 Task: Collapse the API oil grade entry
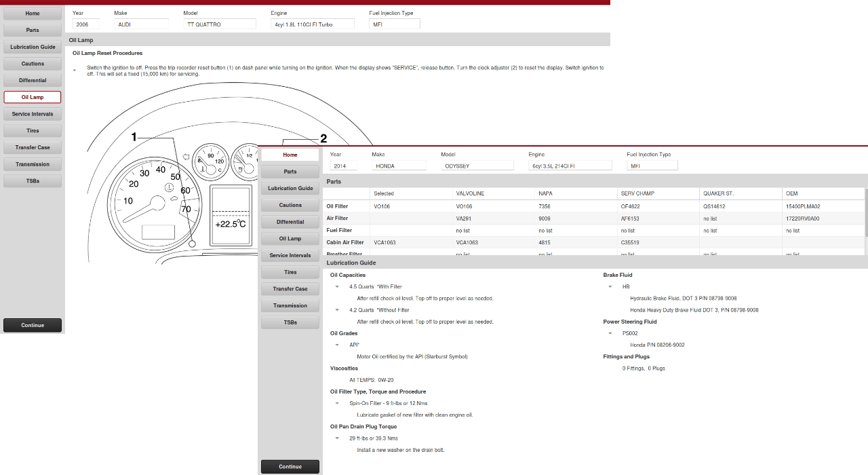point(337,345)
